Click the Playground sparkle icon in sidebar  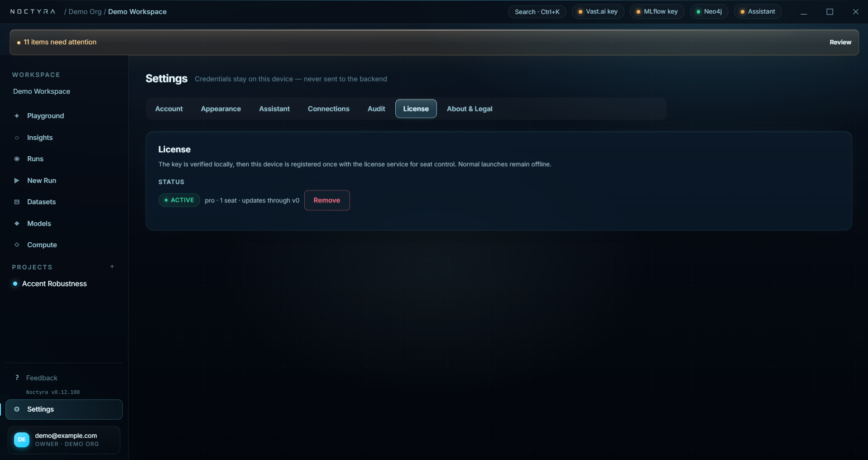17,116
